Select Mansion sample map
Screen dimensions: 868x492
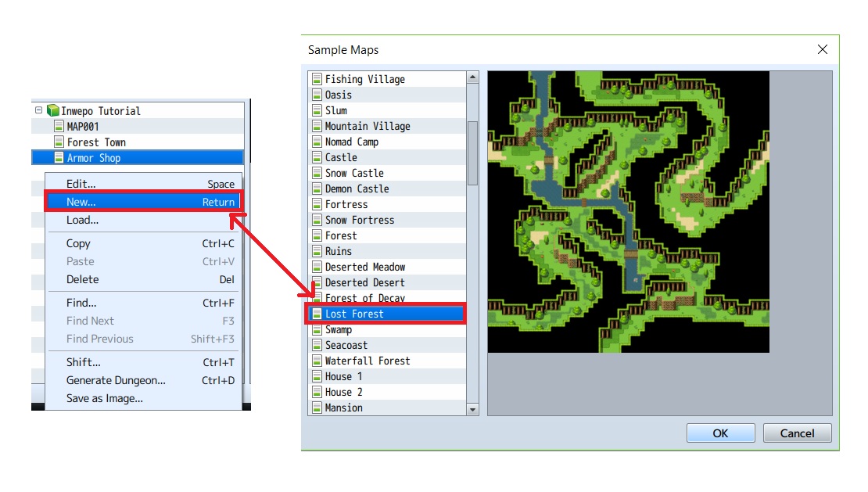[x=388, y=408]
